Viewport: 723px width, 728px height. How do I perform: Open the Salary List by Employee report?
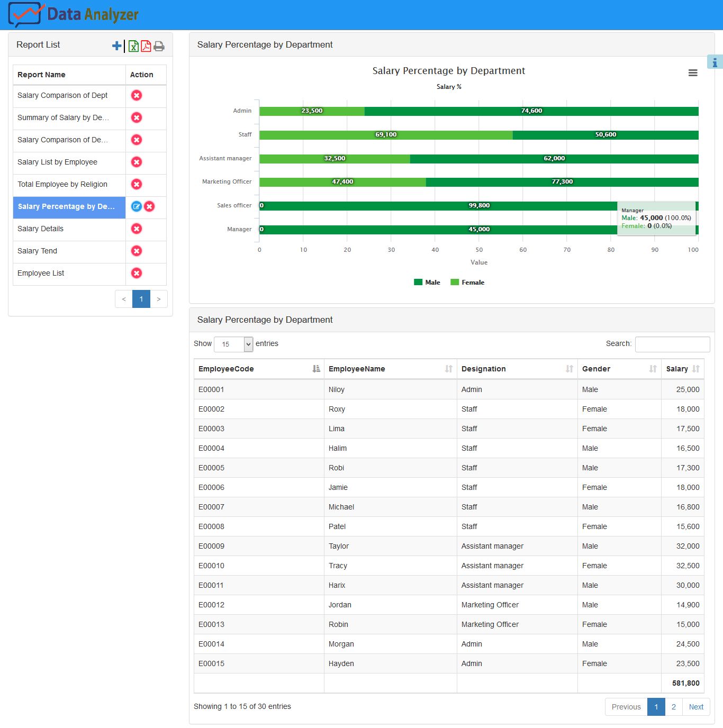pos(57,162)
